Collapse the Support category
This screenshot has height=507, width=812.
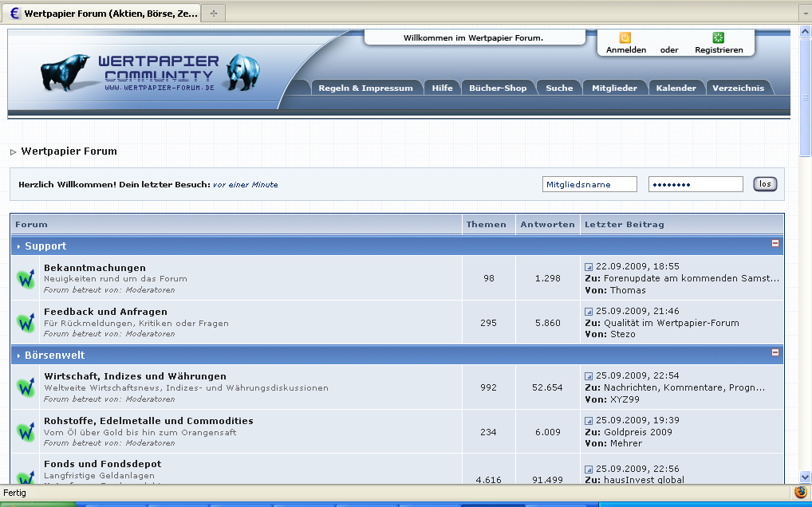[x=775, y=243]
